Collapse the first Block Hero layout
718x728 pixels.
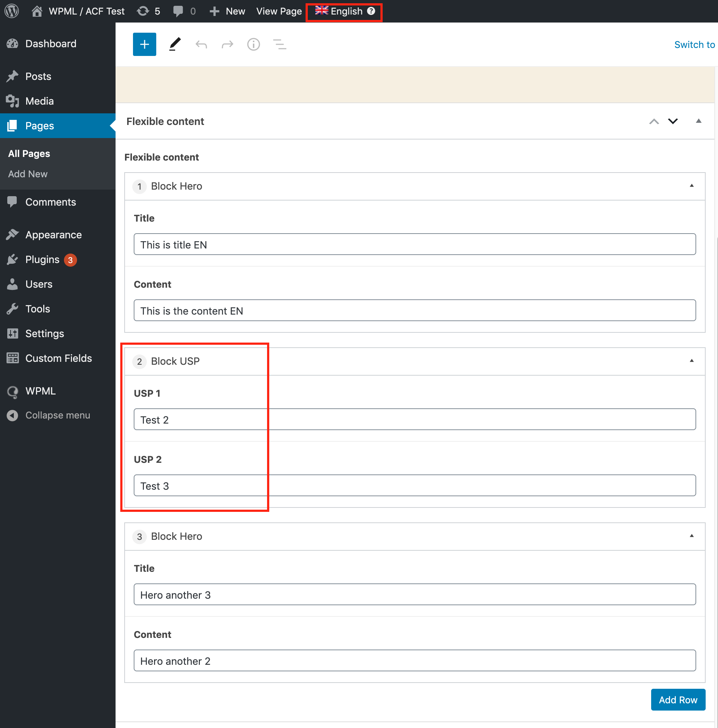coord(691,186)
